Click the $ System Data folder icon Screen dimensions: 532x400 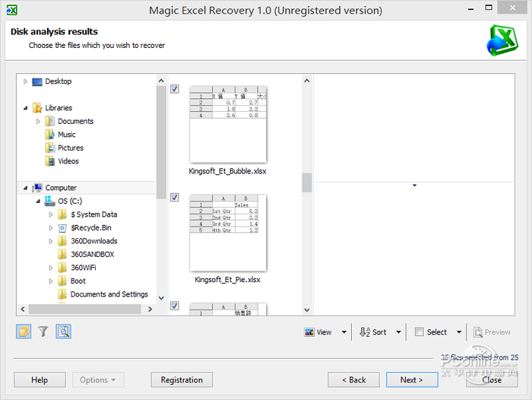(62, 214)
